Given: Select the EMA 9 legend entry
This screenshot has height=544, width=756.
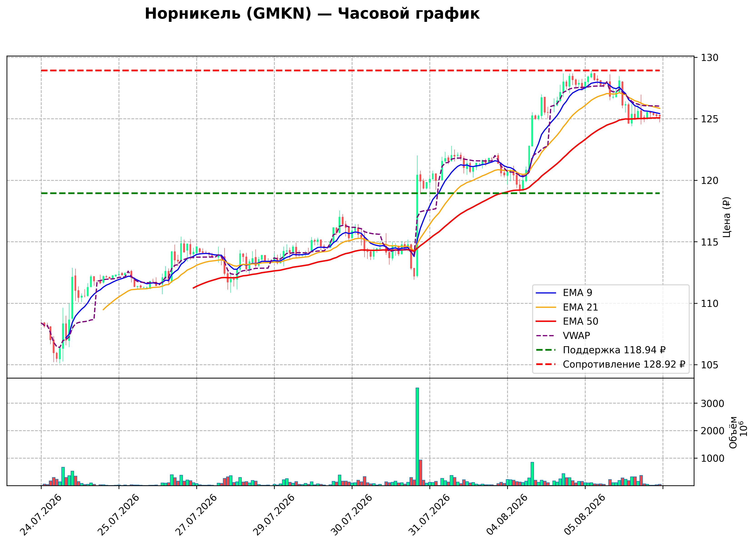Looking at the screenshot, I should tap(564, 293).
